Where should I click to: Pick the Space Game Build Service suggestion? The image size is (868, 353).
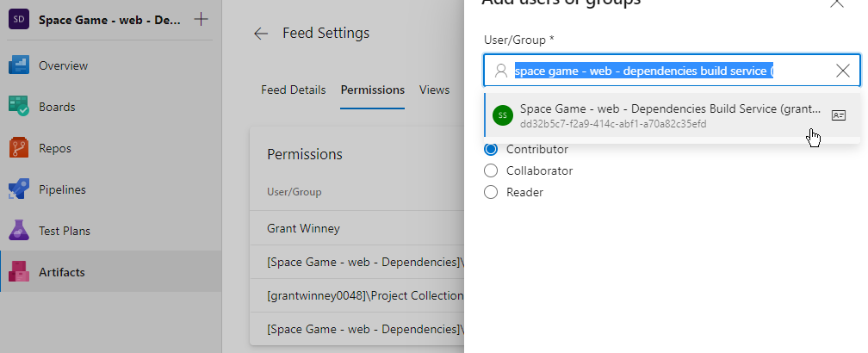point(654,115)
